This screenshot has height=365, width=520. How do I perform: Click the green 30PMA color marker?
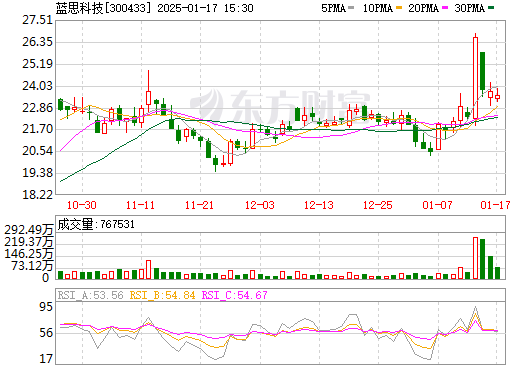[491, 8]
